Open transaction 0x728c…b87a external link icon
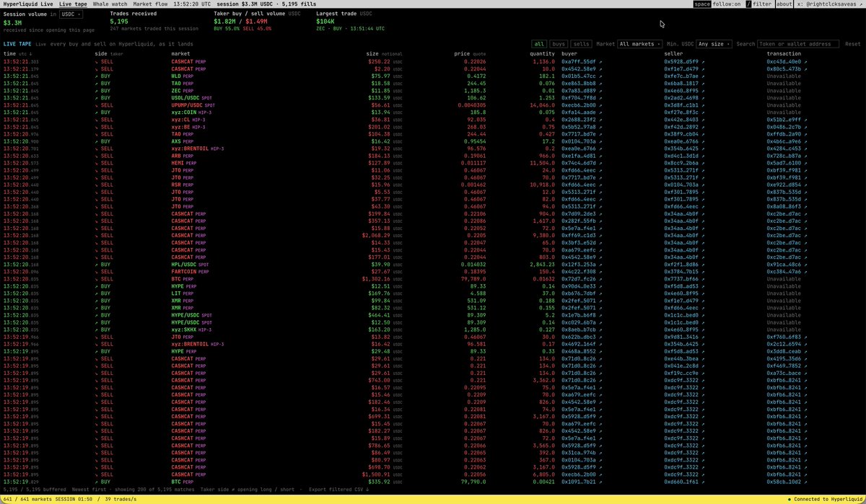866x504 pixels. click(805, 156)
